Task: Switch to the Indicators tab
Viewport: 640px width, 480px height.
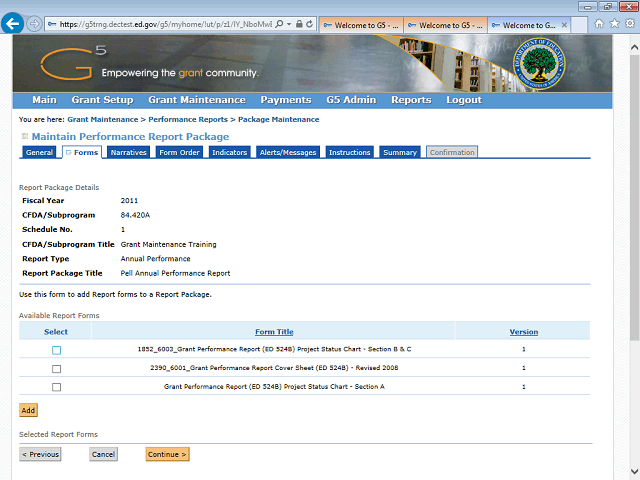Action: [x=229, y=152]
